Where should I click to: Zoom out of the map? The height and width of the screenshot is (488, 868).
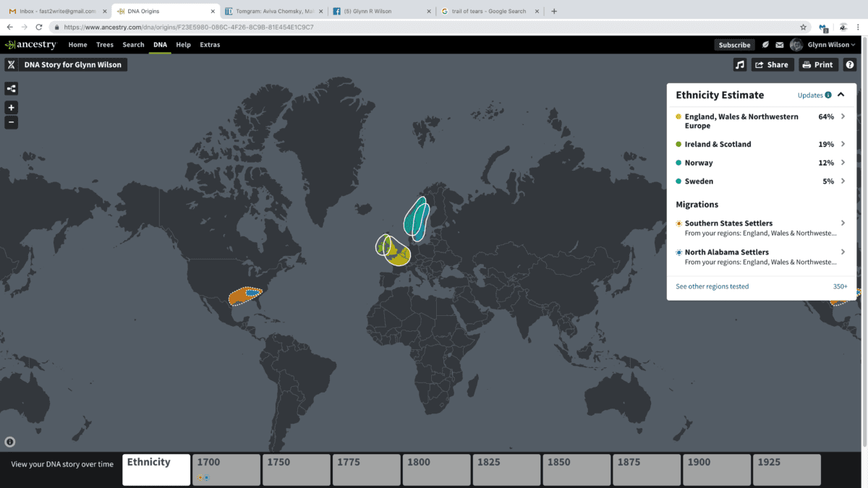click(11, 122)
